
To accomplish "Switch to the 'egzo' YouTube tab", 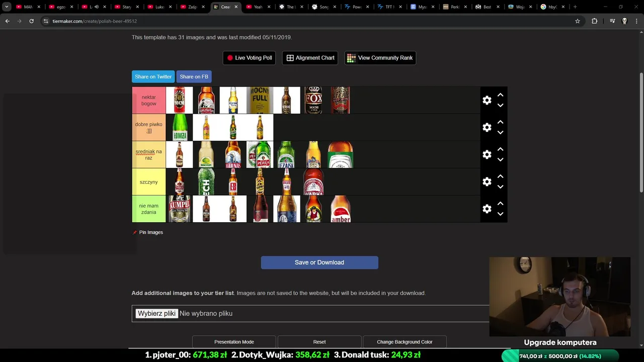I will [x=60, y=7].
